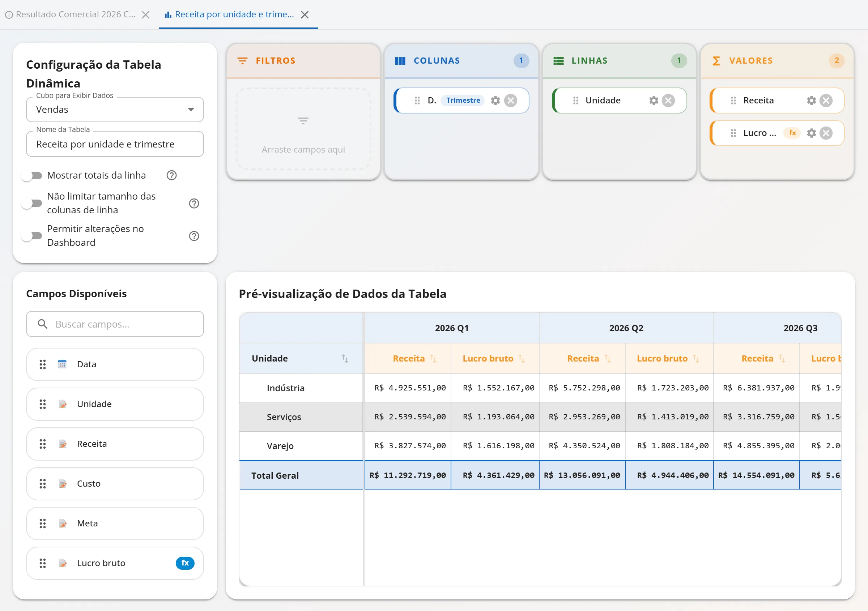Click the Total Geral row label
The height and width of the screenshot is (611, 868).
point(275,475)
